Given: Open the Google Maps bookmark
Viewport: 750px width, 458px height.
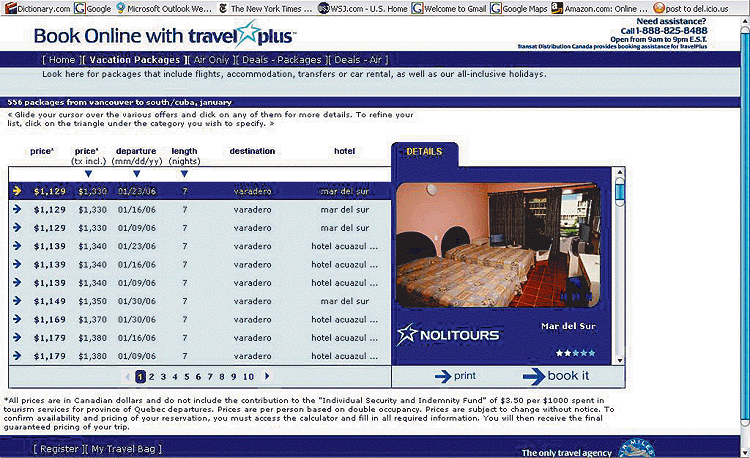Looking at the screenshot, I should [519, 8].
